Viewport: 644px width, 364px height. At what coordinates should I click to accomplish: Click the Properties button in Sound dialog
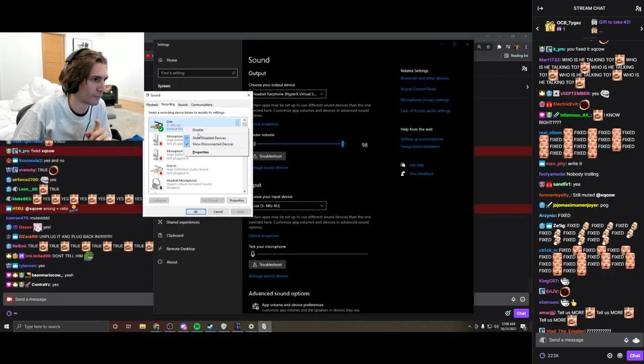click(236, 201)
